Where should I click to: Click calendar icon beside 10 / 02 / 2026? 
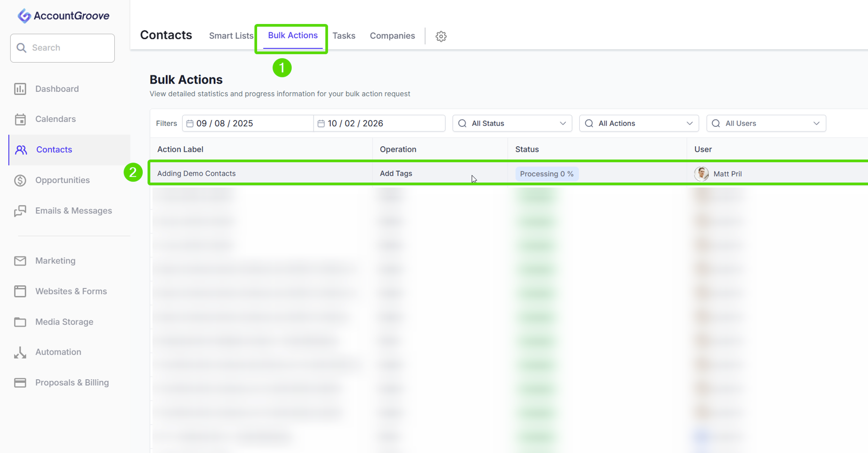click(x=321, y=123)
